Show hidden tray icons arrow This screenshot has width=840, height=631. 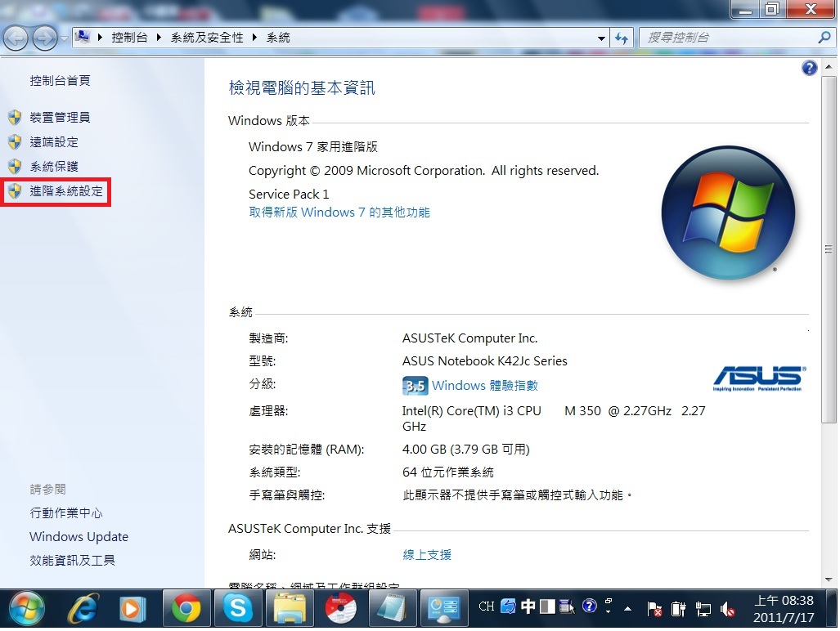coord(628,608)
